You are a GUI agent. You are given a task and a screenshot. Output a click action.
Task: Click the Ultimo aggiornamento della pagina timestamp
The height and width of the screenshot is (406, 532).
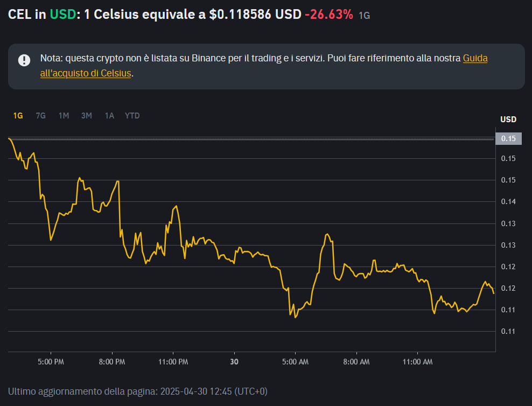138,391
